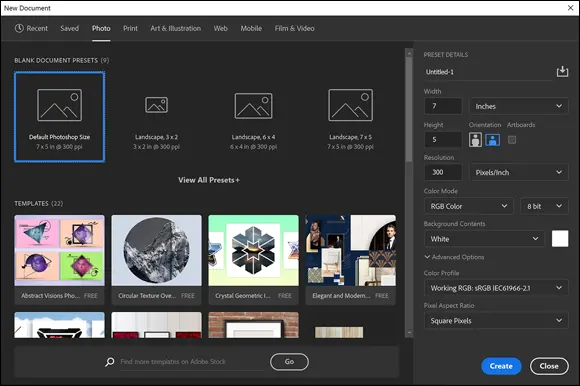The image size is (580, 386).
Task: Click the Untitled-1 document name field
Action: coord(488,72)
